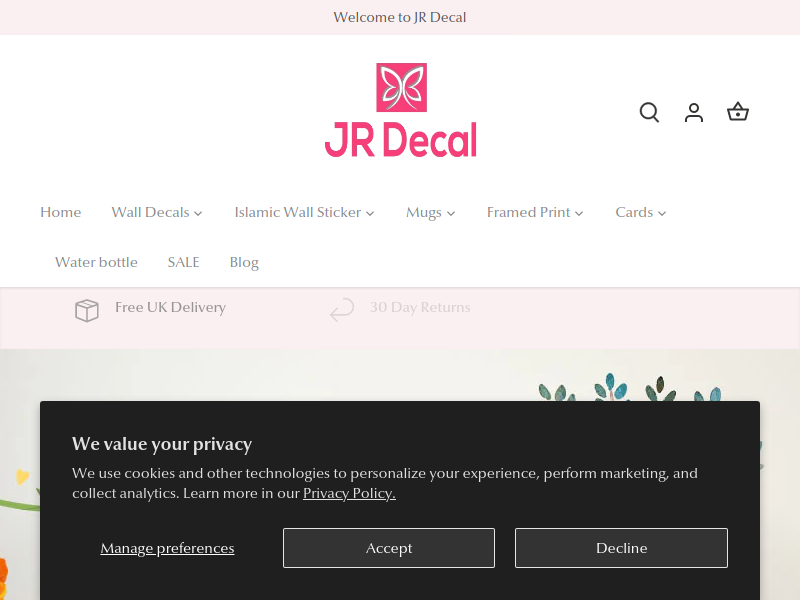Image resolution: width=800 pixels, height=600 pixels.
Task: Click the JR Decal butterfly logo
Action: point(401,110)
